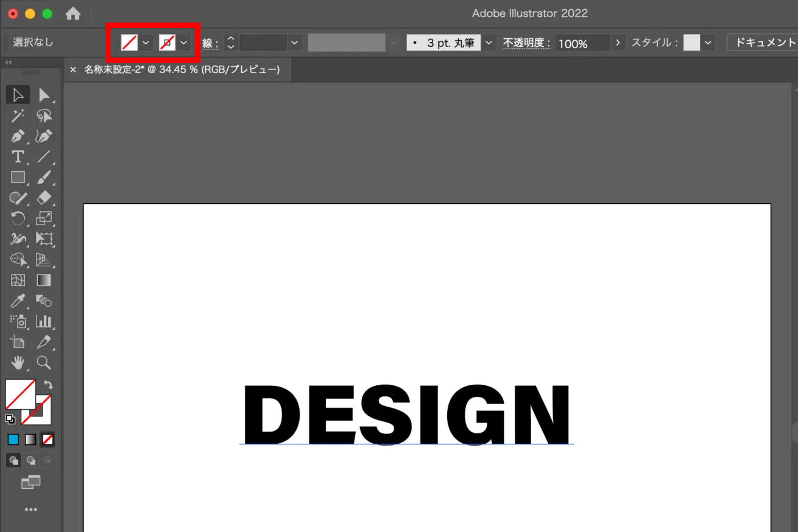Select the Zoom tool
Image resolution: width=798 pixels, height=532 pixels.
pyautogui.click(x=44, y=363)
